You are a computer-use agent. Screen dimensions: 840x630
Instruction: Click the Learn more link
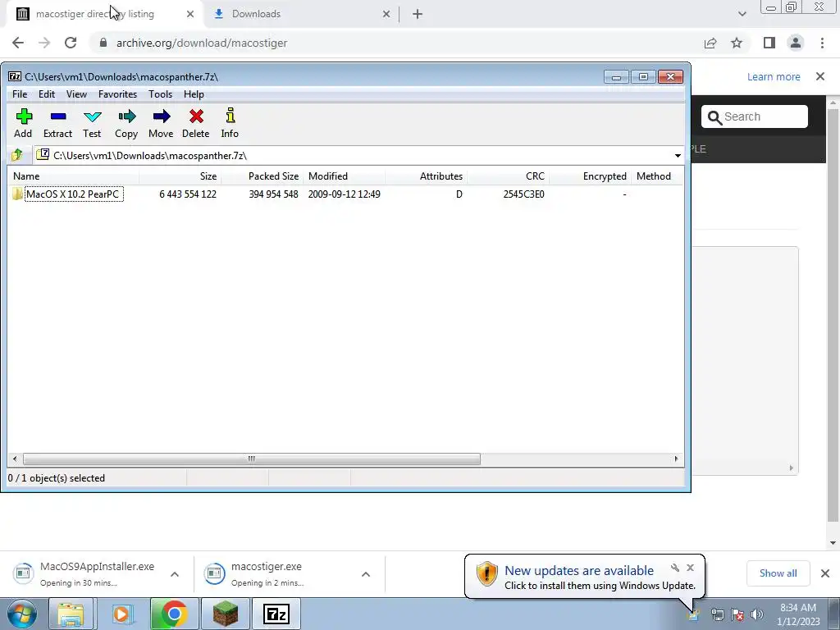coord(774,76)
